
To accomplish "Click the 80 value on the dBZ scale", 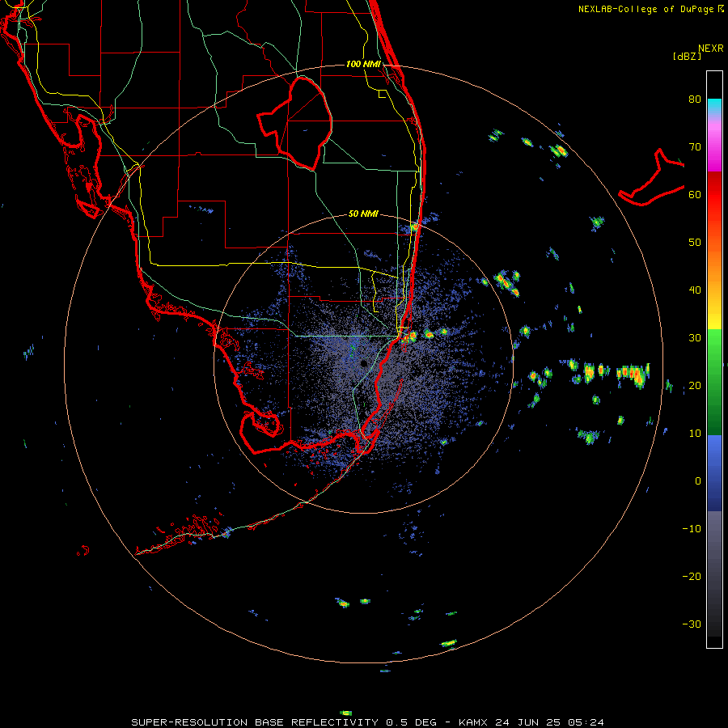I will pyautogui.click(x=695, y=99).
